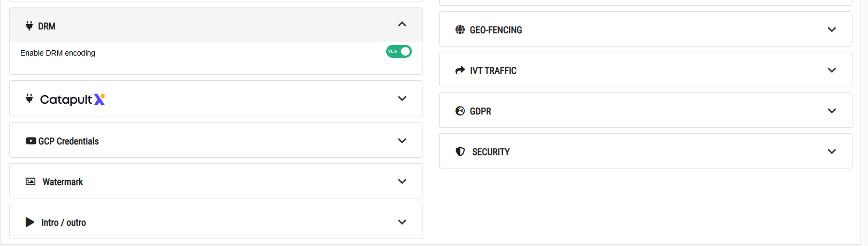868x246 pixels.
Task: Click the IVT Traffic arrow icon
Action: point(460,70)
